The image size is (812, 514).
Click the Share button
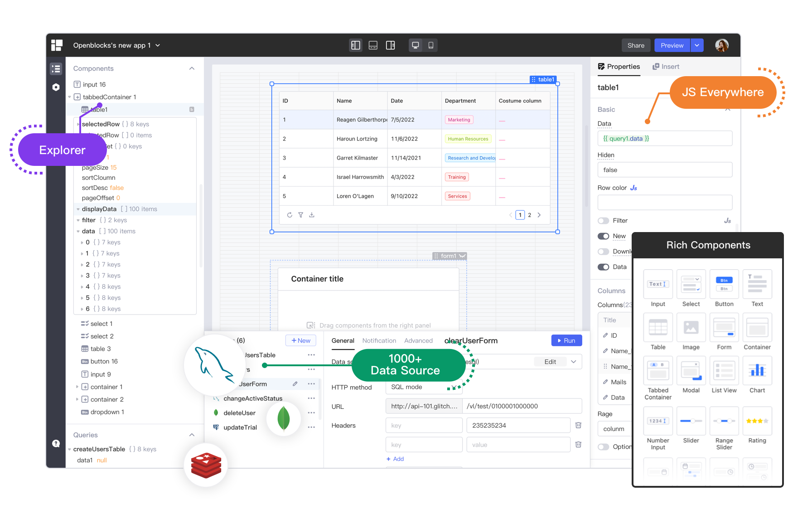pyautogui.click(x=636, y=45)
